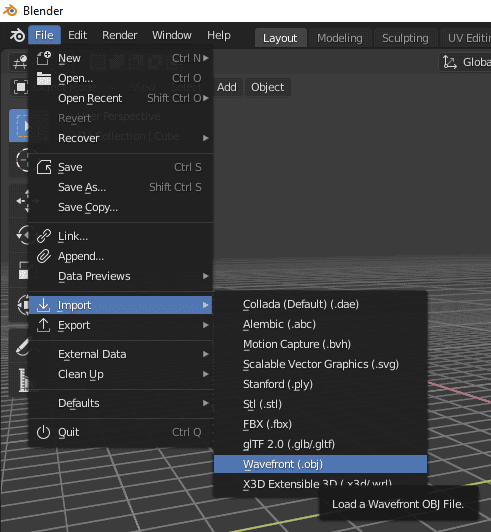Click the Link chain icon
The width and height of the screenshot is (491, 532).
(x=44, y=236)
